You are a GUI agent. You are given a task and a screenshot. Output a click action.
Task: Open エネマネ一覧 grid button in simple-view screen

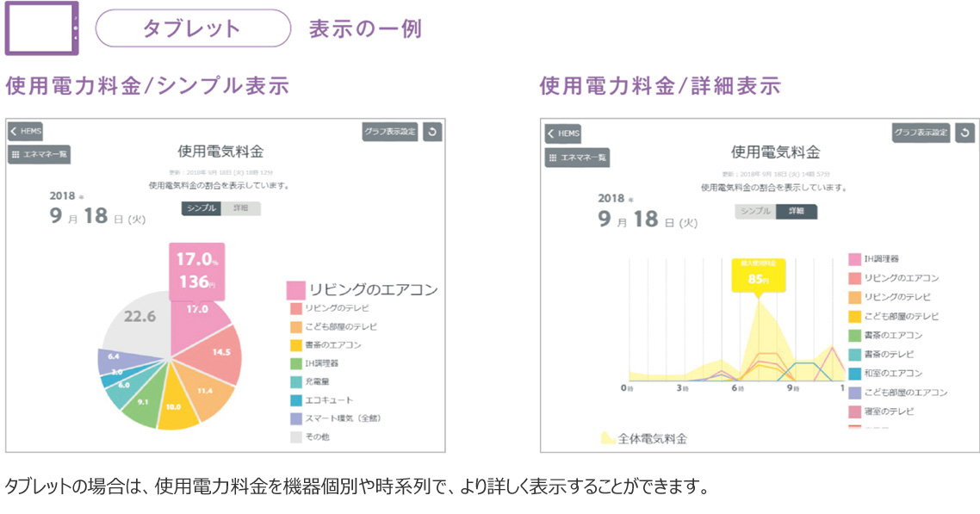click(x=39, y=154)
